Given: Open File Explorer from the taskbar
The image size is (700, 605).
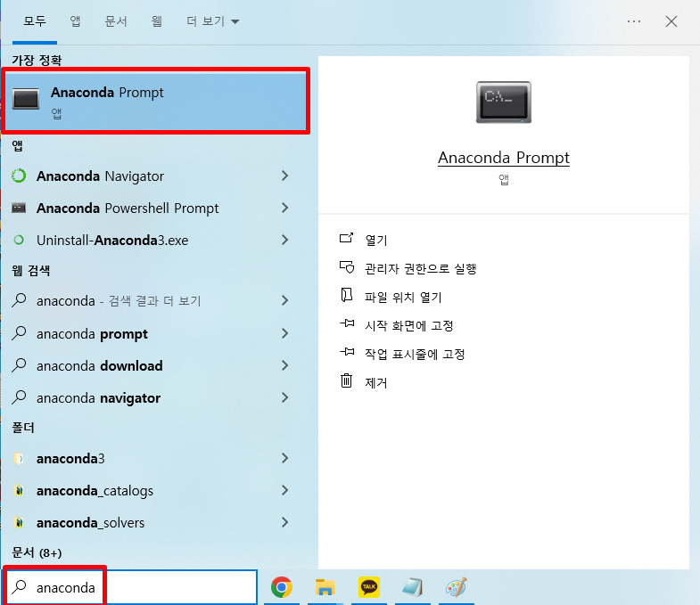Looking at the screenshot, I should click(x=325, y=587).
